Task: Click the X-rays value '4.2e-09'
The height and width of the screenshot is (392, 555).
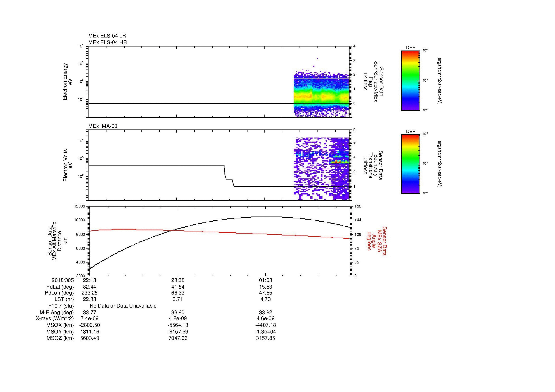Action: (178, 319)
